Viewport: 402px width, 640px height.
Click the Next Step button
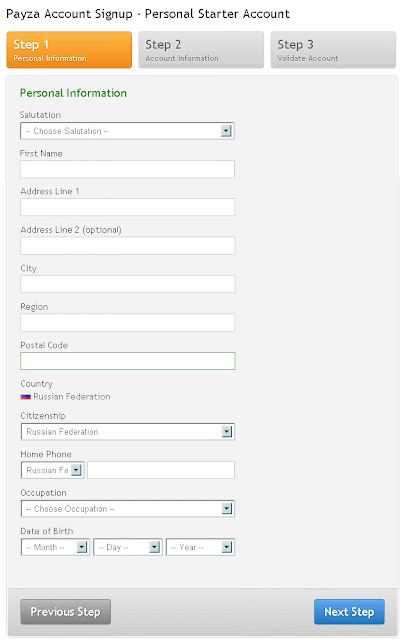click(x=349, y=611)
